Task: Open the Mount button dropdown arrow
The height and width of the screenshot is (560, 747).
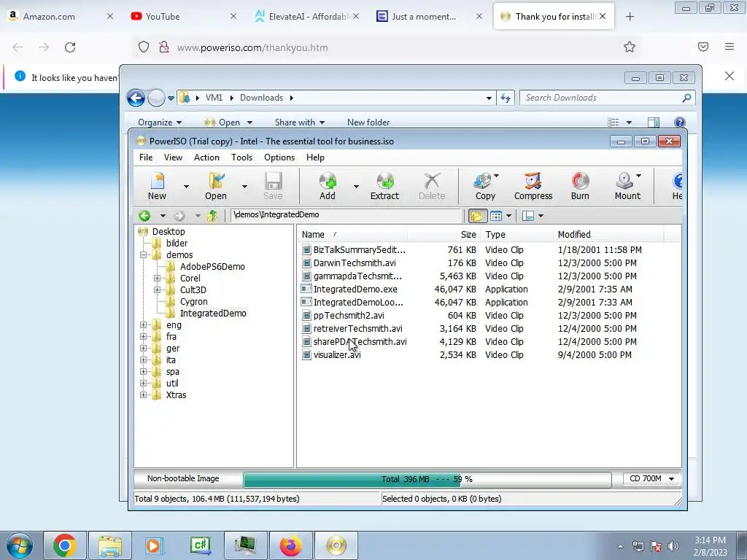Action: click(x=639, y=176)
